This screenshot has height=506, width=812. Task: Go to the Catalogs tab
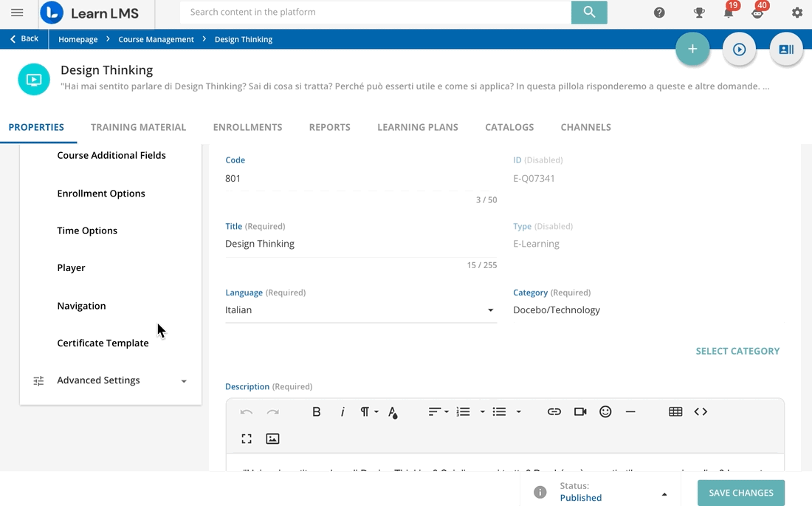click(x=509, y=127)
